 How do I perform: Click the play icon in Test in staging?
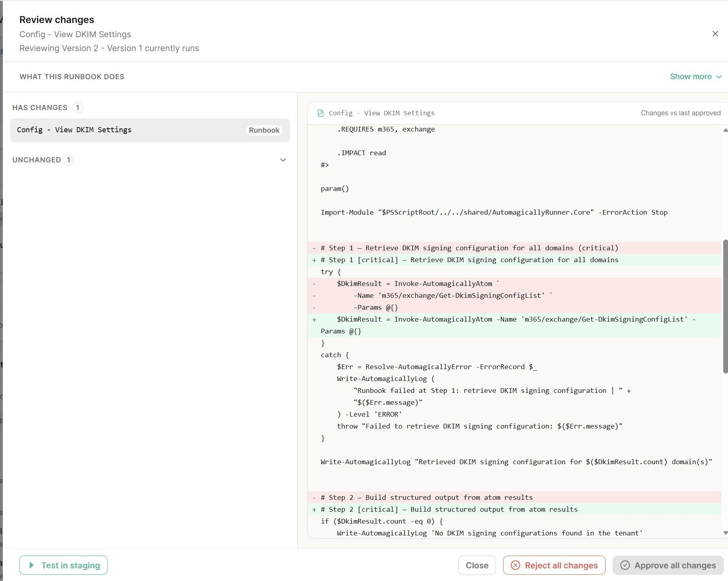pyautogui.click(x=32, y=565)
